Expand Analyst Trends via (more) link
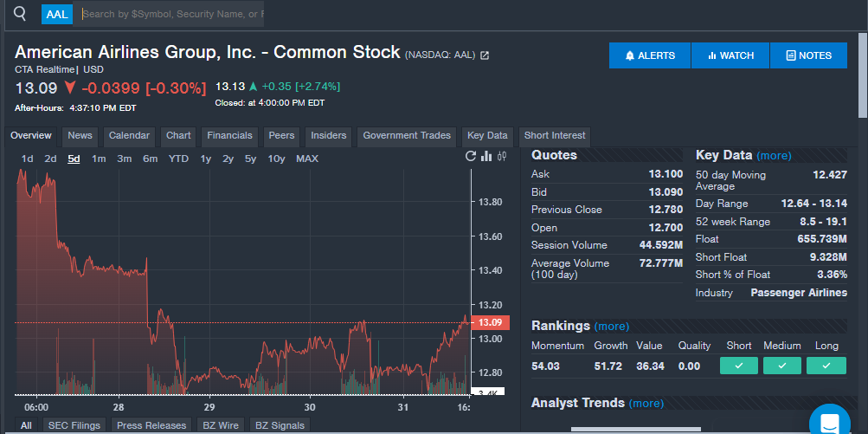This screenshot has height=434, width=868. click(646, 404)
